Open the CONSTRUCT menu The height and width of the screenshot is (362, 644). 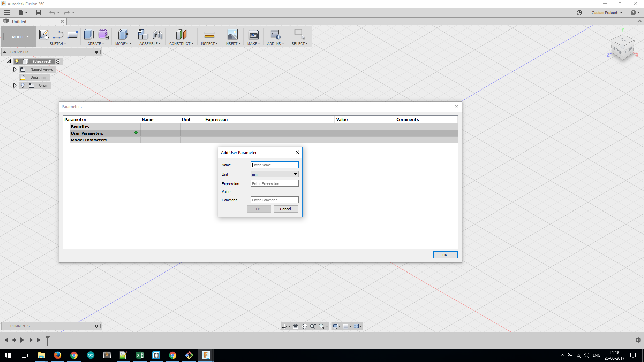181,44
